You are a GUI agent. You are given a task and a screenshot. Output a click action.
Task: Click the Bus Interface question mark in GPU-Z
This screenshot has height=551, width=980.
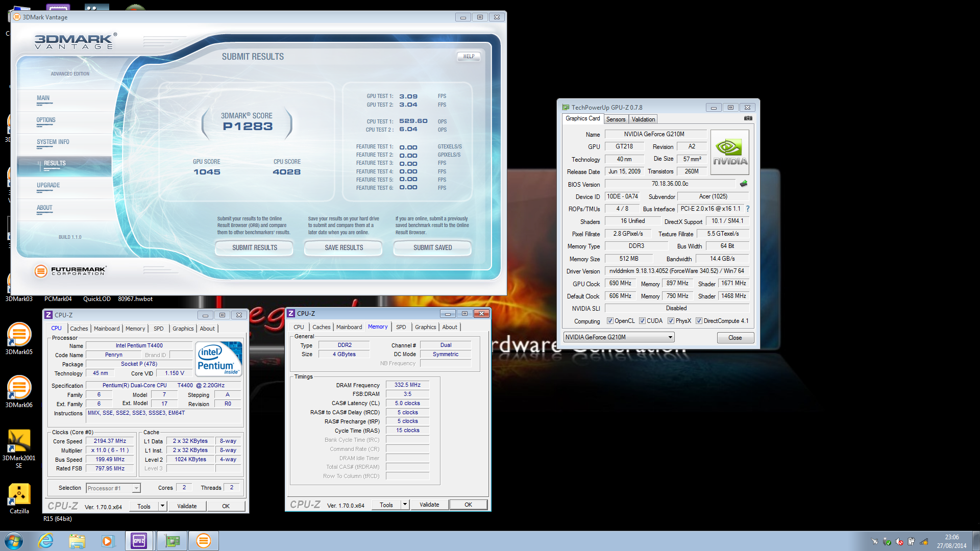[x=747, y=209]
